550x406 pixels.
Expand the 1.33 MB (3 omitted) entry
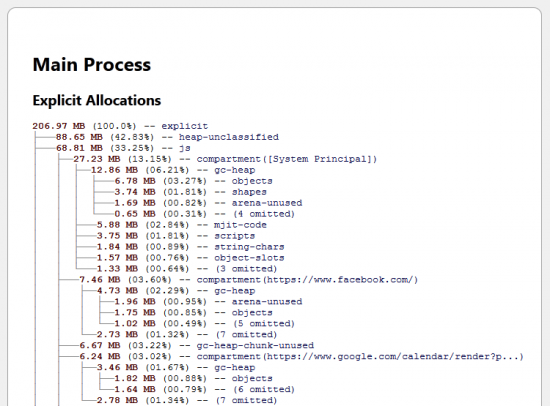[187, 268]
